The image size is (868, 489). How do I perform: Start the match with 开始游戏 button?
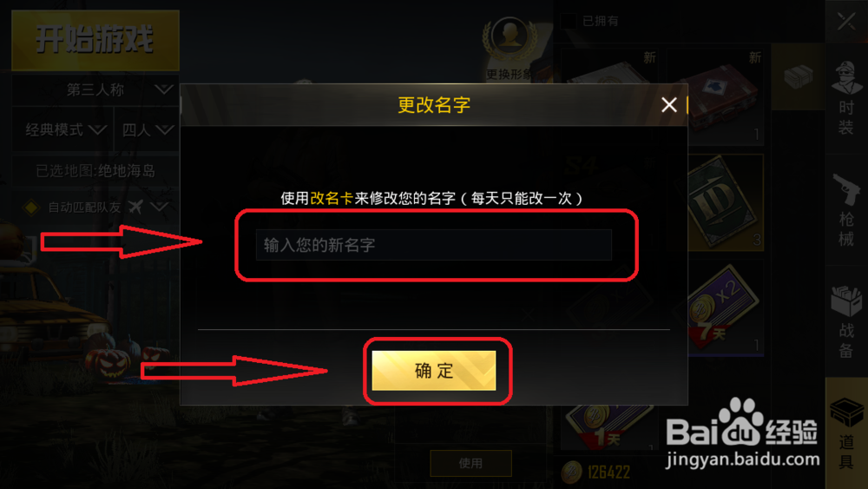coord(95,40)
